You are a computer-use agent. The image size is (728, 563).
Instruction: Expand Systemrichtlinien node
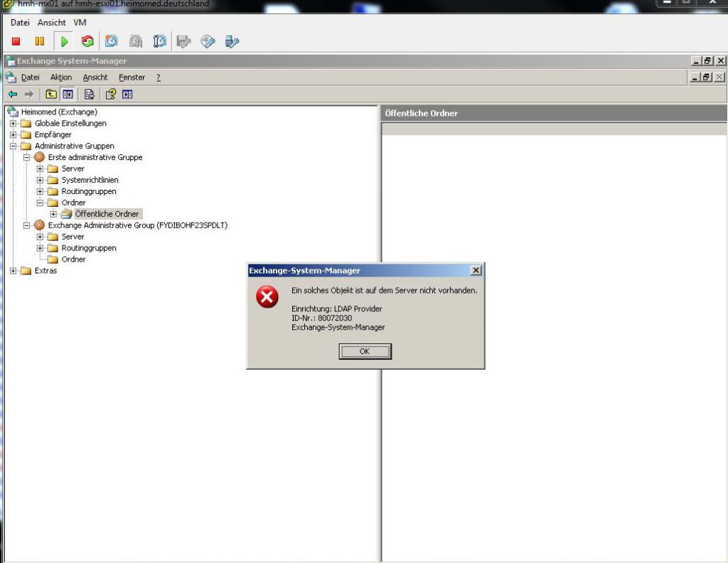(x=40, y=180)
